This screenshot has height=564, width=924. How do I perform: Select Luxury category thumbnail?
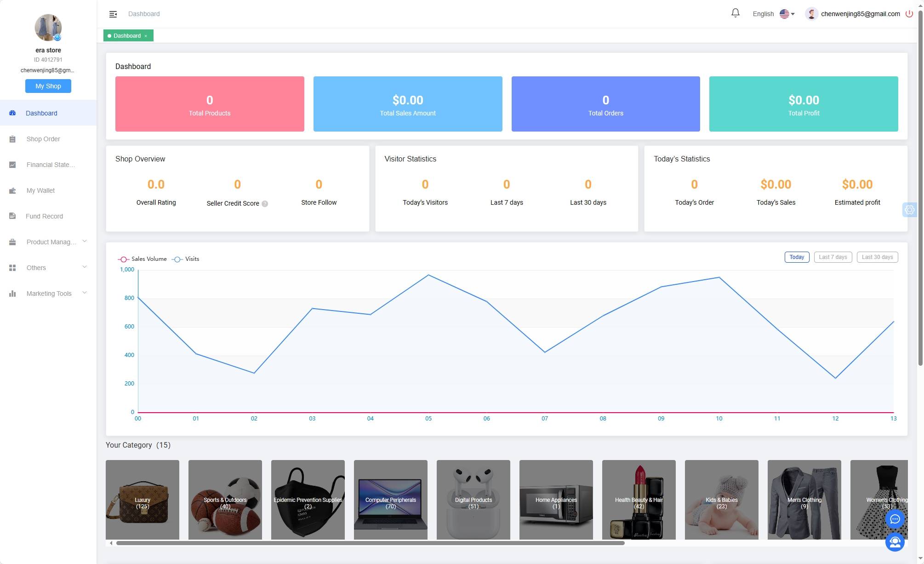142,499
